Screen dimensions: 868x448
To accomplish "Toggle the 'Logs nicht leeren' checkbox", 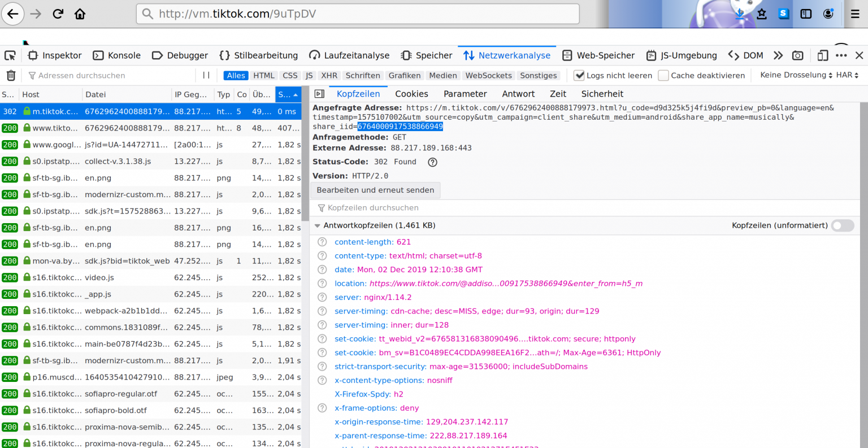I will click(x=579, y=75).
